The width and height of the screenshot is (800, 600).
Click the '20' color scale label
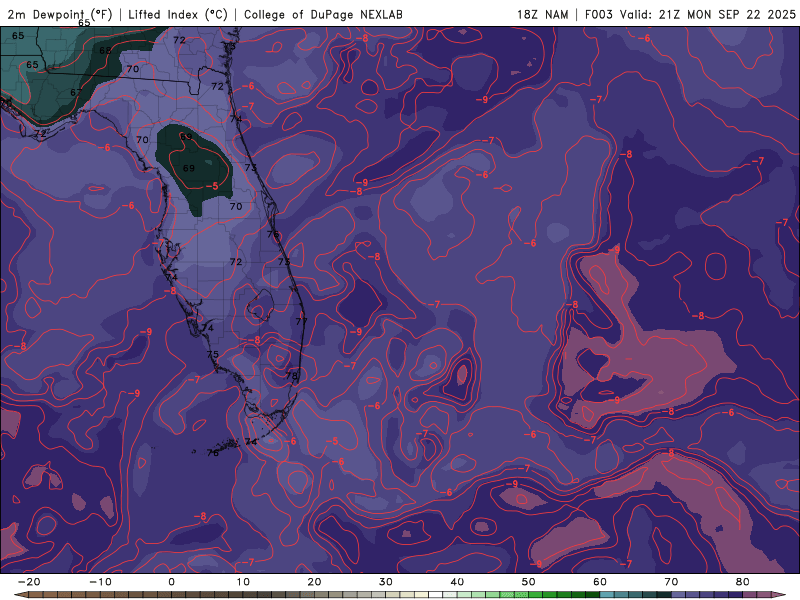point(314,582)
